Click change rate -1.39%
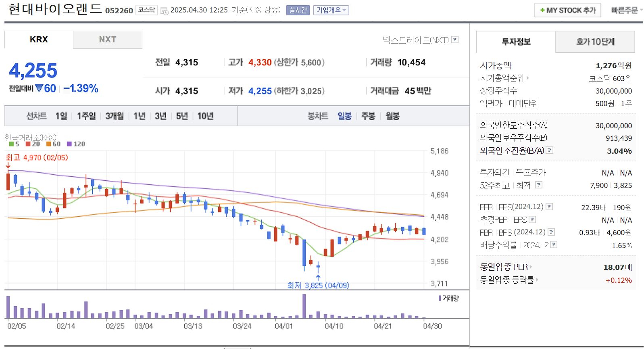644x349 pixels. (x=81, y=88)
